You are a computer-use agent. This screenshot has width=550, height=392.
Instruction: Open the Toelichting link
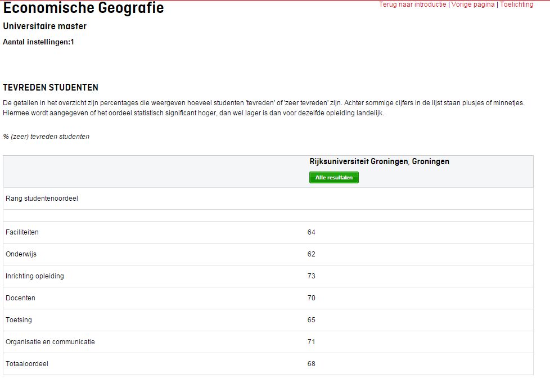[x=516, y=4]
